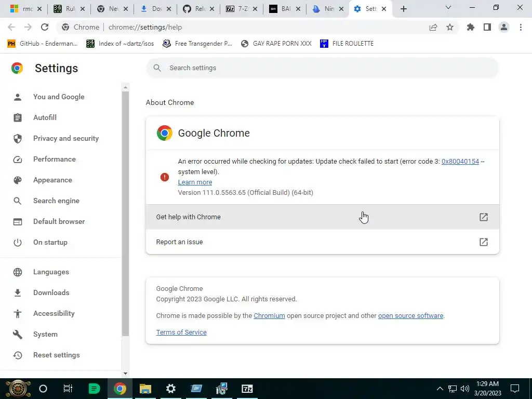The height and width of the screenshot is (399, 532).
Task: Open the Index of ~dartz/isos bookmark
Action: click(120, 44)
